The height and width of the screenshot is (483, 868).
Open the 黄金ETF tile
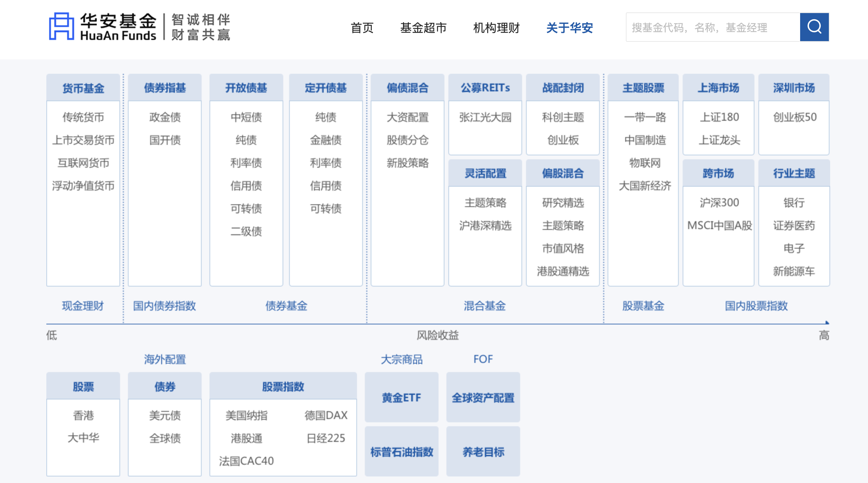[x=401, y=397]
